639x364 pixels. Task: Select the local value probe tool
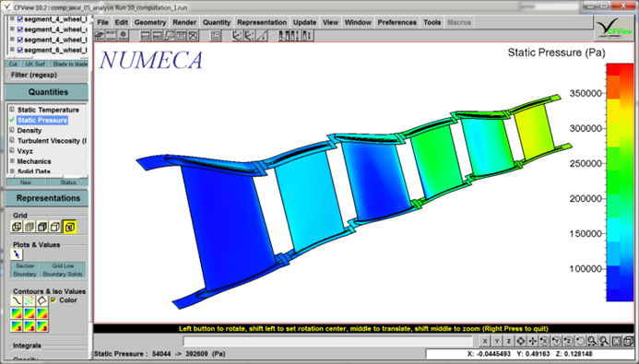pyautogui.click(x=17, y=254)
